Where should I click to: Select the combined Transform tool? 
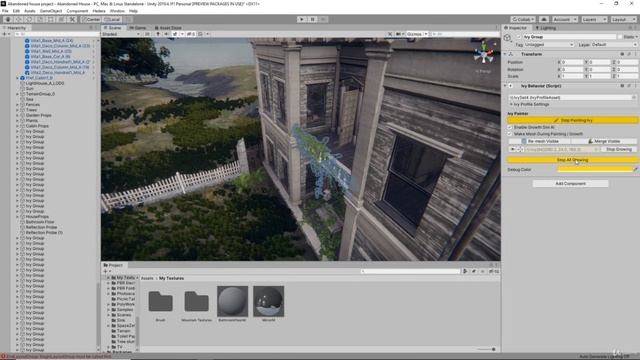coord(62,19)
